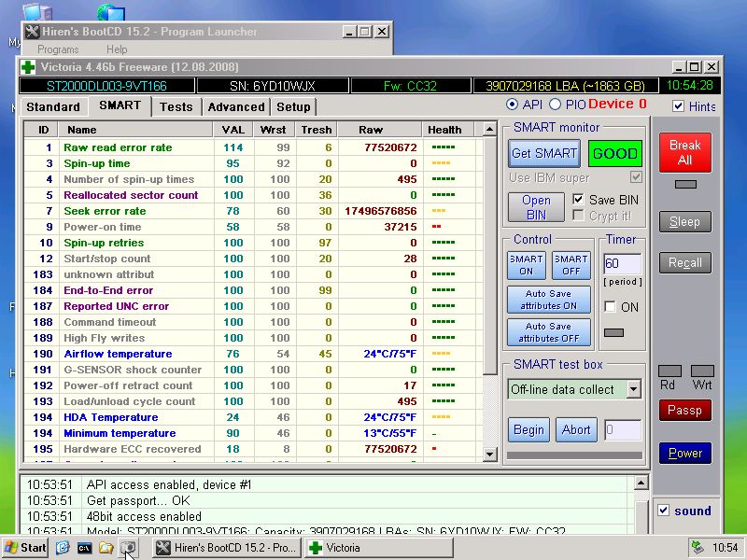Click the Health column header

click(x=448, y=130)
